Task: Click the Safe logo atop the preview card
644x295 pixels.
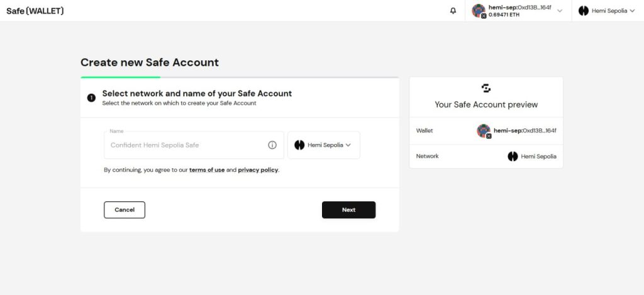Action: 486,88
